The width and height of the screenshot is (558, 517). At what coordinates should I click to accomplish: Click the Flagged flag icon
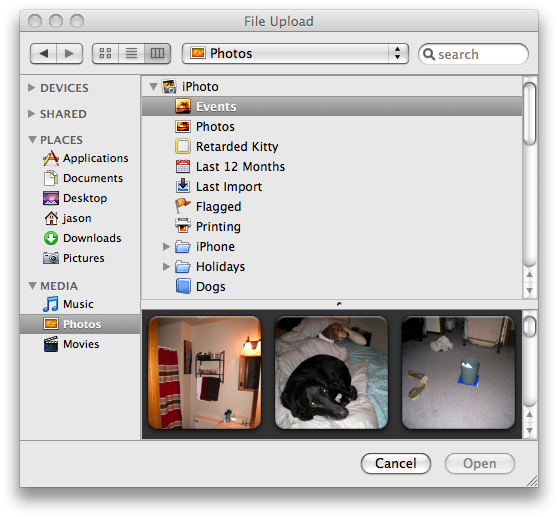(x=183, y=206)
